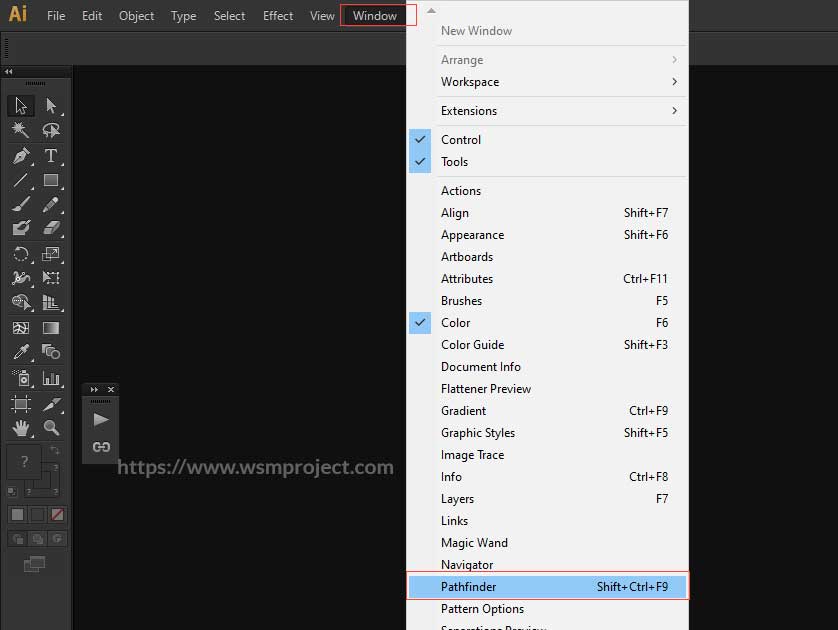
Task: Pick the Magic Wand tool
Action: (20, 130)
